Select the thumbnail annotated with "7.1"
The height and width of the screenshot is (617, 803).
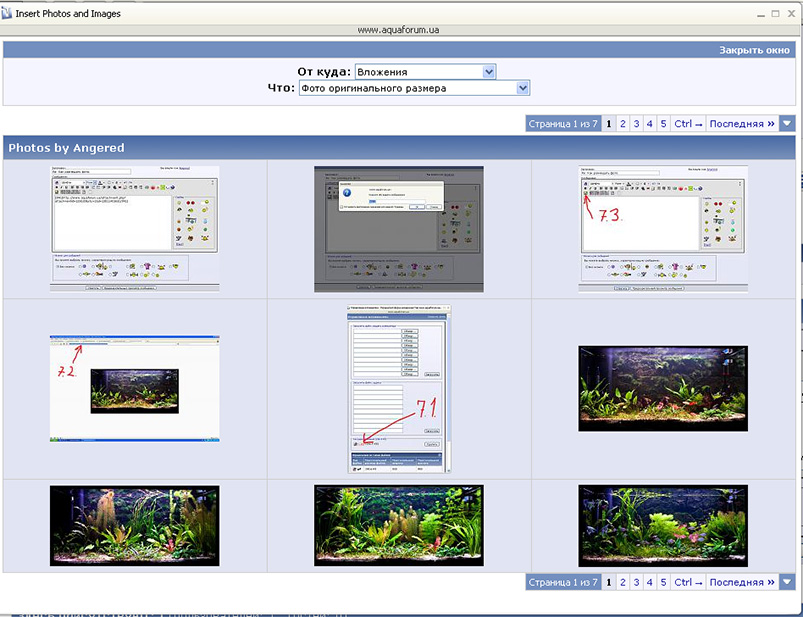point(399,388)
